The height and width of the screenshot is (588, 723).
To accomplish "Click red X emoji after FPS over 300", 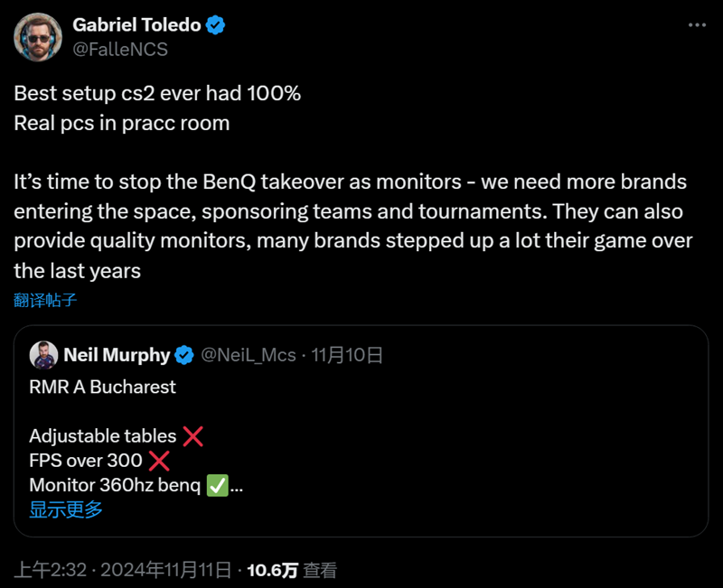I will [159, 461].
